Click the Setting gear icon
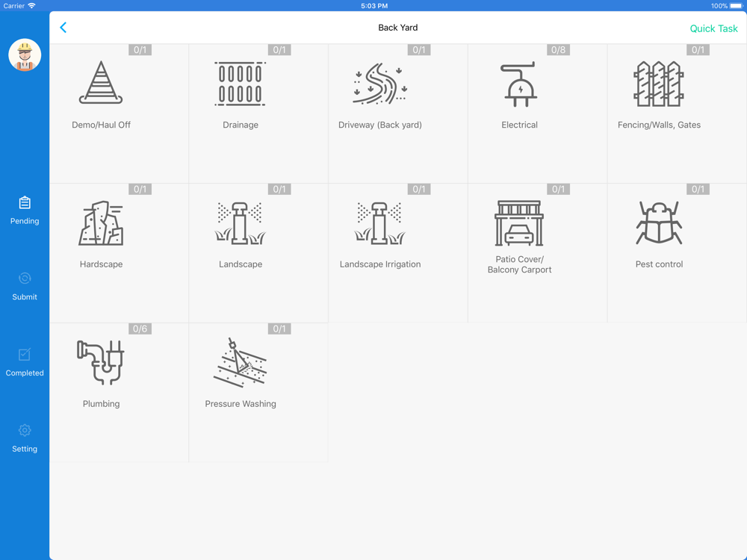The height and width of the screenshot is (560, 747). [x=25, y=430]
